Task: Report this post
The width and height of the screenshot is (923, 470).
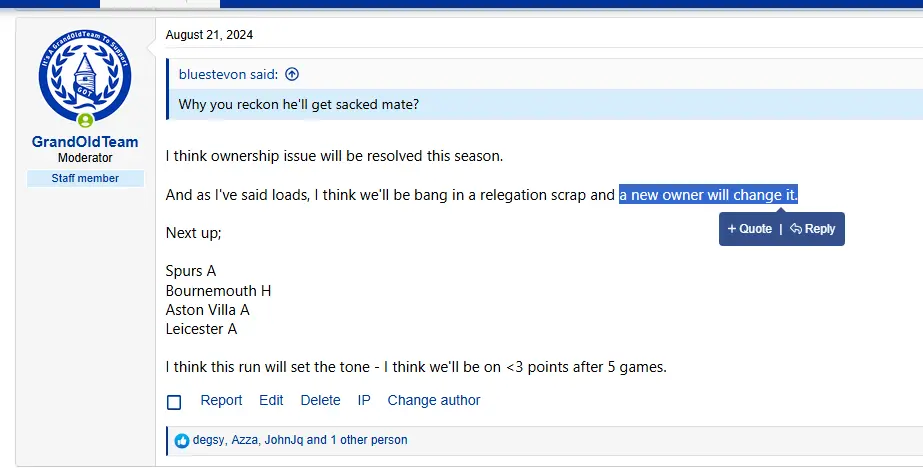Action: [x=221, y=400]
